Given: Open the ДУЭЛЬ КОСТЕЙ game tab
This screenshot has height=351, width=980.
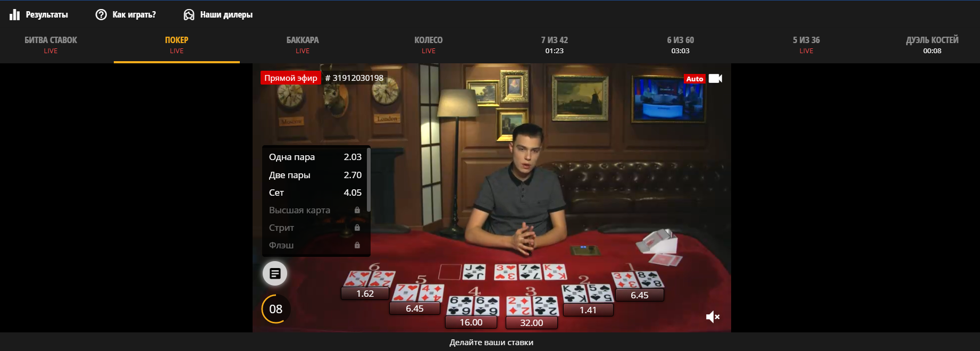Looking at the screenshot, I should (932, 45).
